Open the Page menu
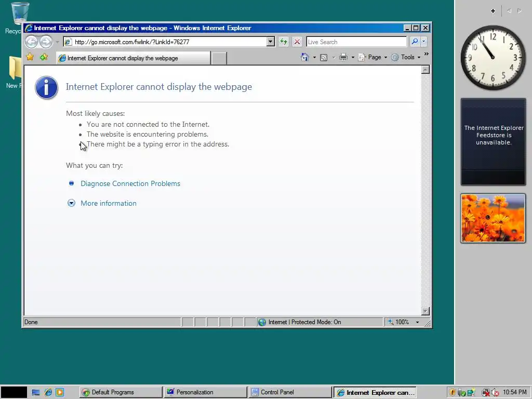Image resolution: width=532 pixels, height=399 pixels. coord(373,57)
